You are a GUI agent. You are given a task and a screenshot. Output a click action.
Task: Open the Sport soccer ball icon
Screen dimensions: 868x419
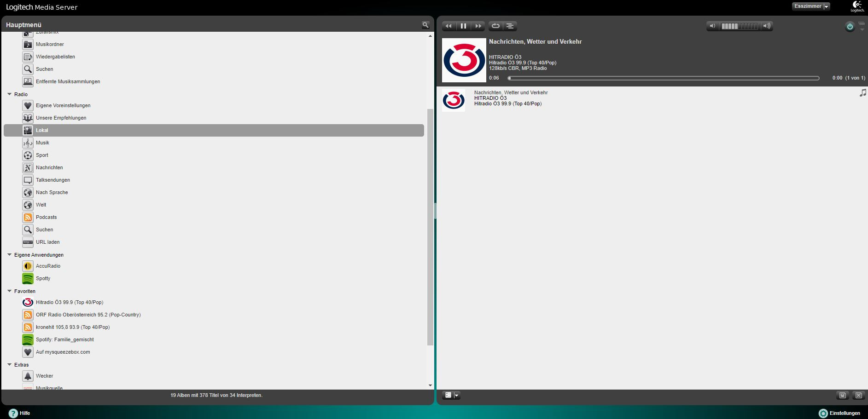point(28,155)
